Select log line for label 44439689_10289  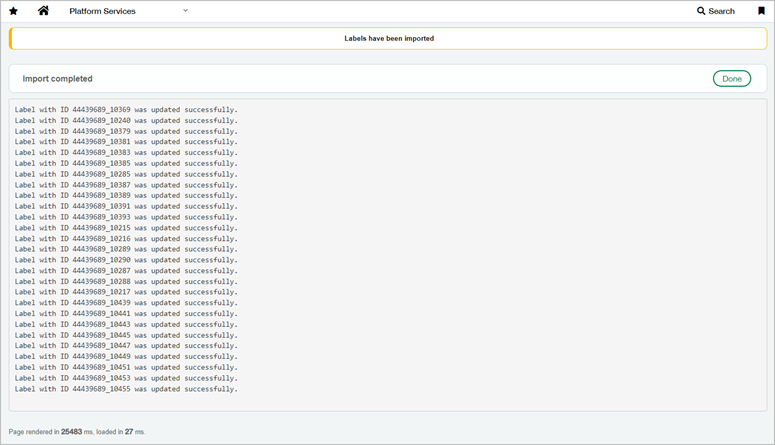click(x=126, y=250)
